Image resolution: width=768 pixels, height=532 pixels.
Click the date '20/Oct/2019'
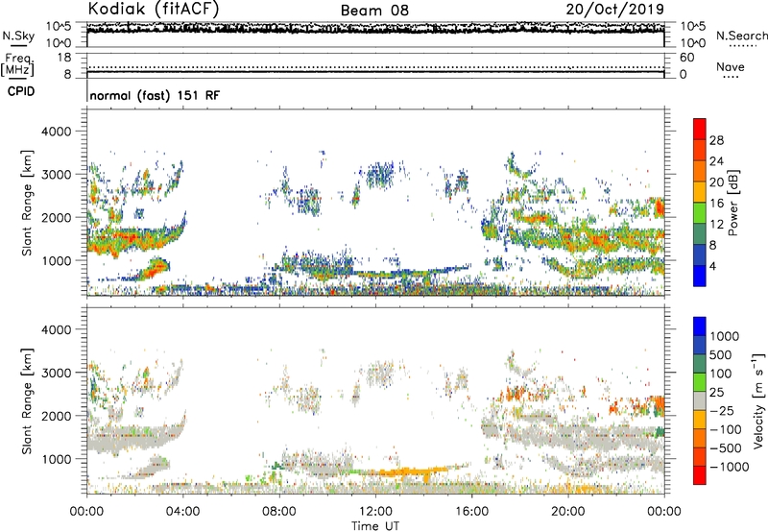click(614, 9)
